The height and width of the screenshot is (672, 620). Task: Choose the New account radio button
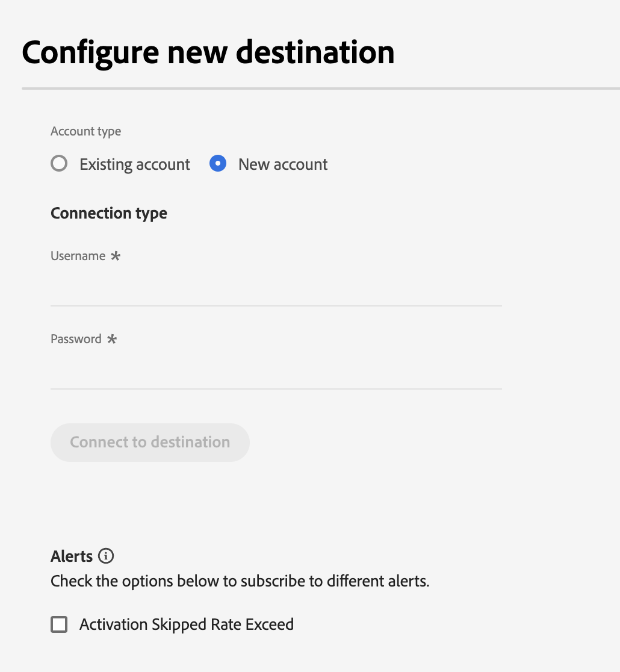(x=218, y=163)
